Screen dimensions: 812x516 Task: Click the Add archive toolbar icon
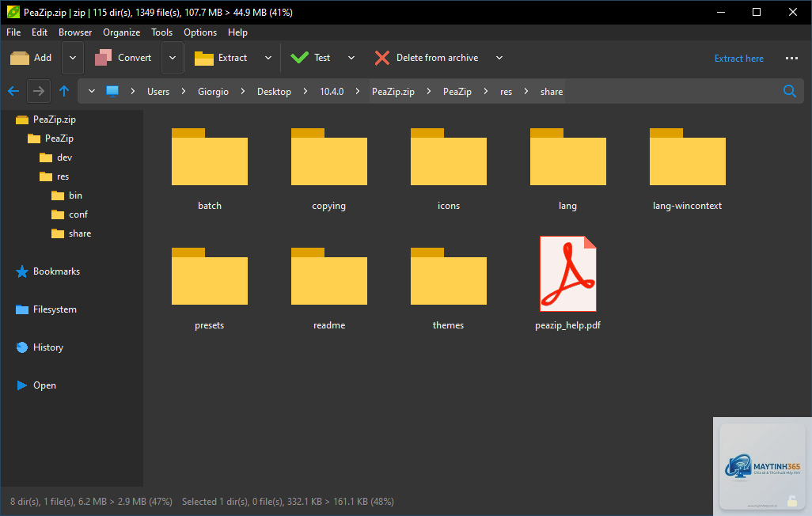(x=20, y=58)
